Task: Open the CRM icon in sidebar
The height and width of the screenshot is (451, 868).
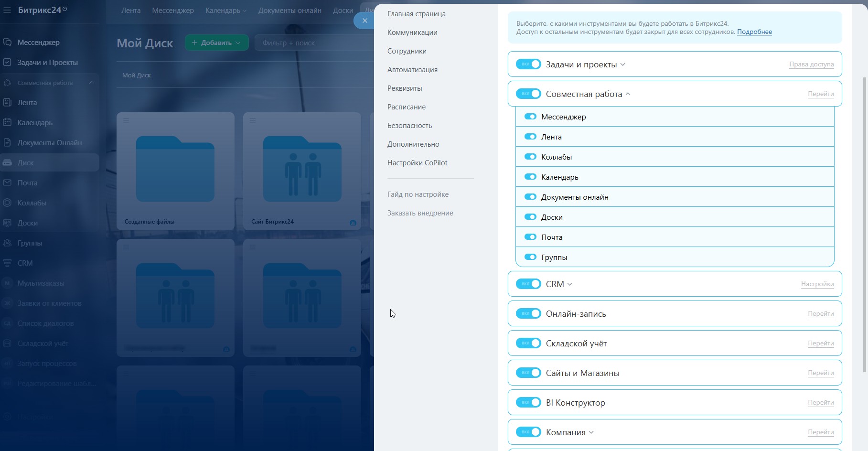Action: (7, 263)
